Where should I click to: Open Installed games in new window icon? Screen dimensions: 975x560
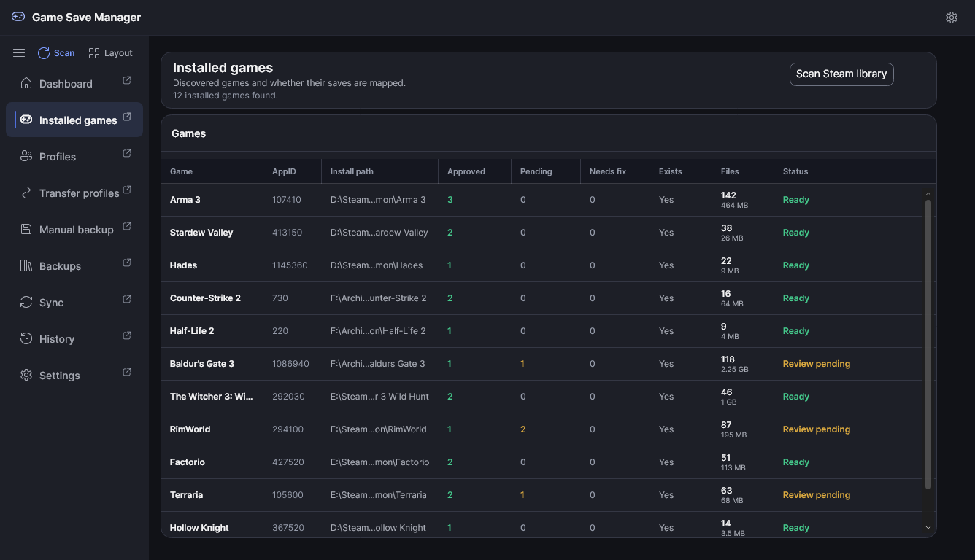[127, 117]
